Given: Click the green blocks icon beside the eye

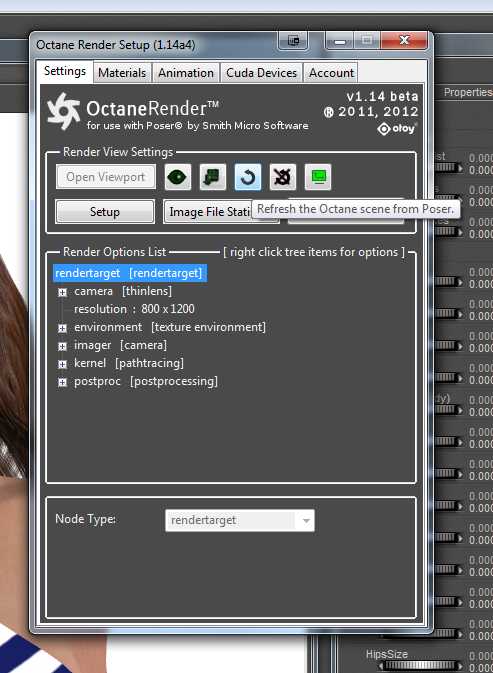Looking at the screenshot, I should pos(213,177).
